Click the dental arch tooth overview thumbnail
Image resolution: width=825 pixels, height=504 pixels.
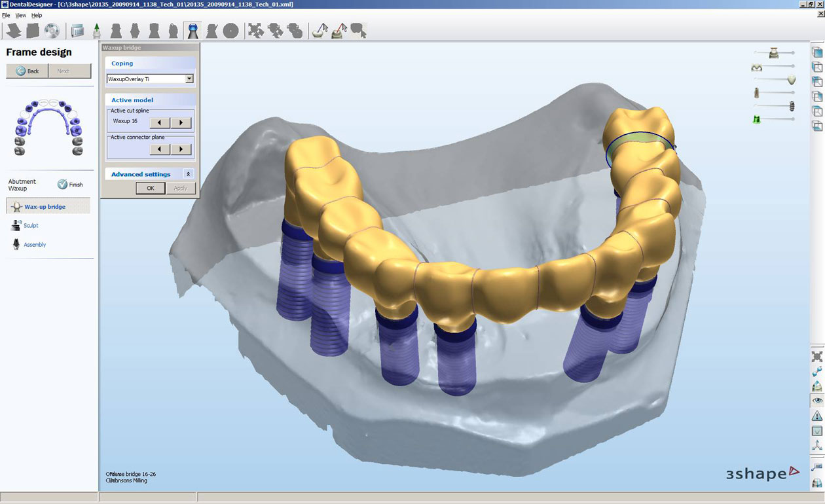(48, 127)
